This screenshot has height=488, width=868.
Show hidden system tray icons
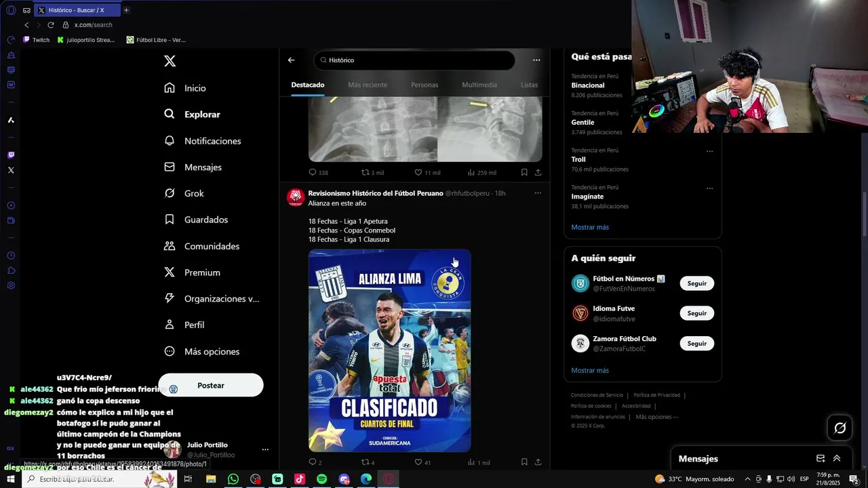[x=747, y=479]
